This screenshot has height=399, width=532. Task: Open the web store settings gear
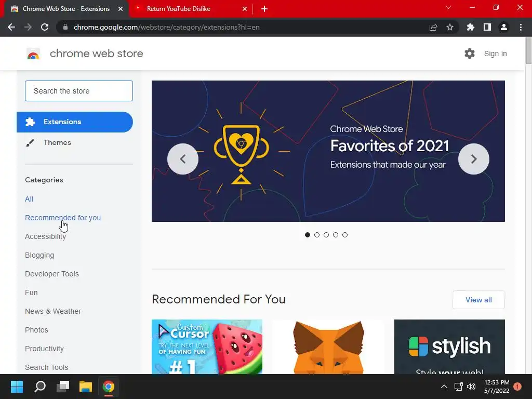[x=470, y=54]
